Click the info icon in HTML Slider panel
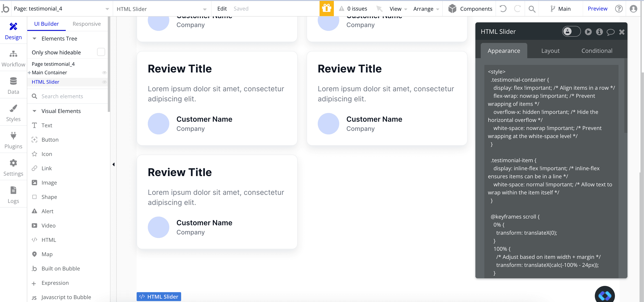The image size is (644, 302). point(599,32)
